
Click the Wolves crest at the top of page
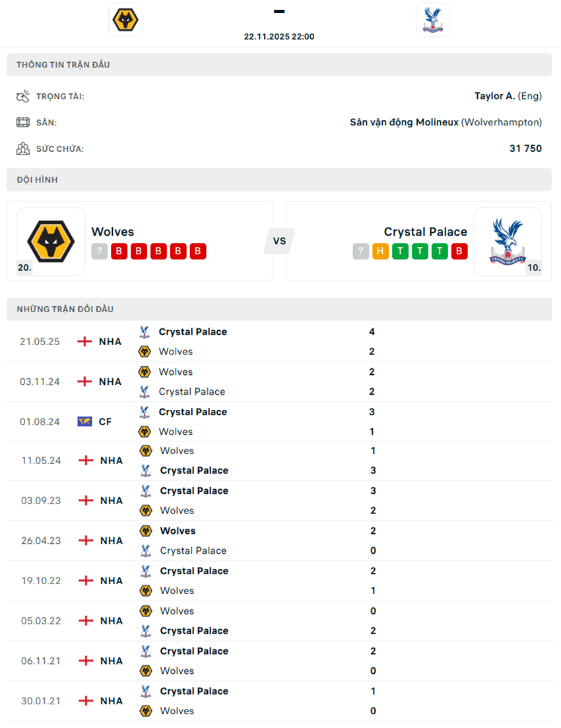point(125,19)
